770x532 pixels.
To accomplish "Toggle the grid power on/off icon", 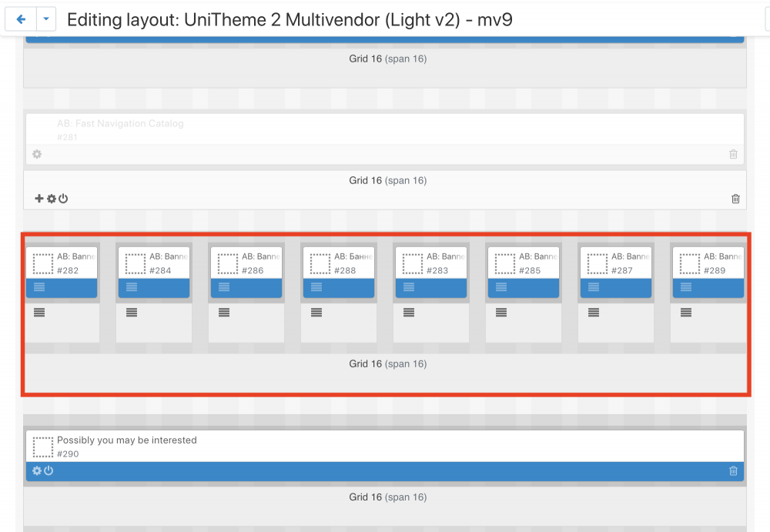I will pyautogui.click(x=63, y=199).
